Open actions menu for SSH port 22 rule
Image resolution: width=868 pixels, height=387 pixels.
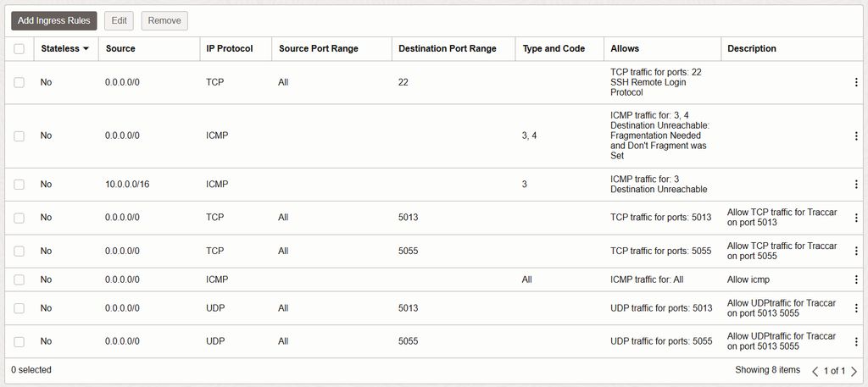[x=856, y=82]
